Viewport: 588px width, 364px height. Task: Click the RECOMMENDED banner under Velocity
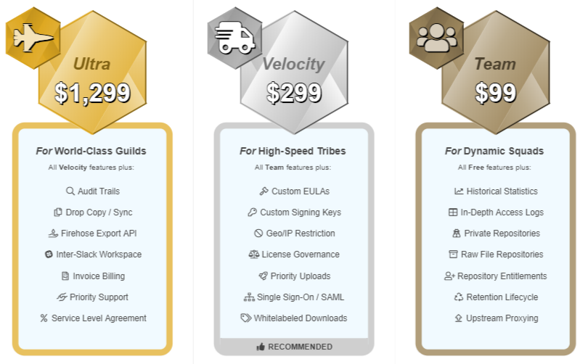click(295, 347)
